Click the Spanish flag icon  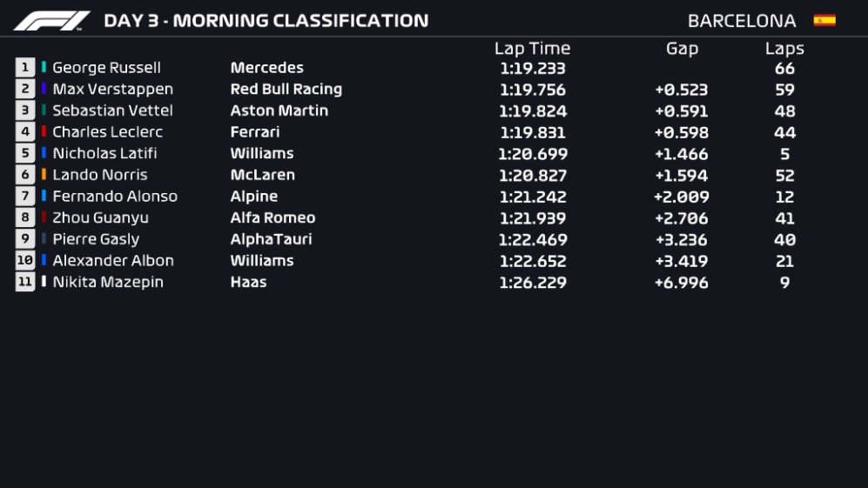(824, 20)
